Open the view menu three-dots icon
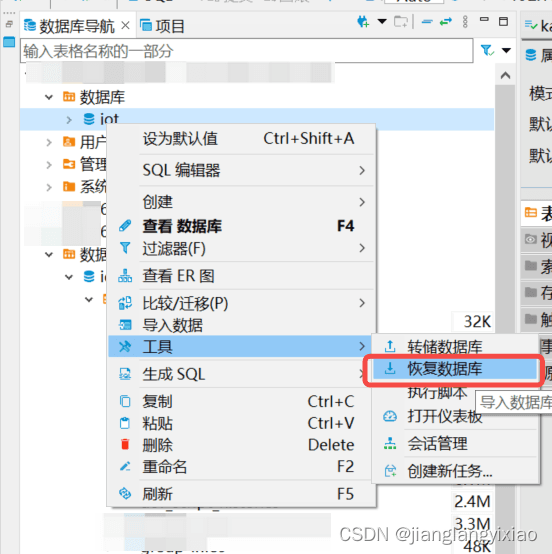The image size is (552, 554). point(465,22)
